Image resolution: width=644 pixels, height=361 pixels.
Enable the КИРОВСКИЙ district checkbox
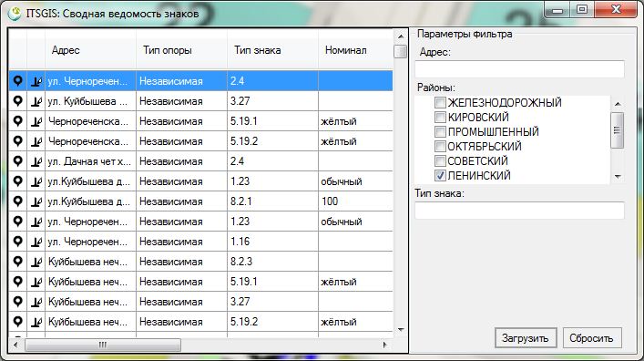point(440,118)
